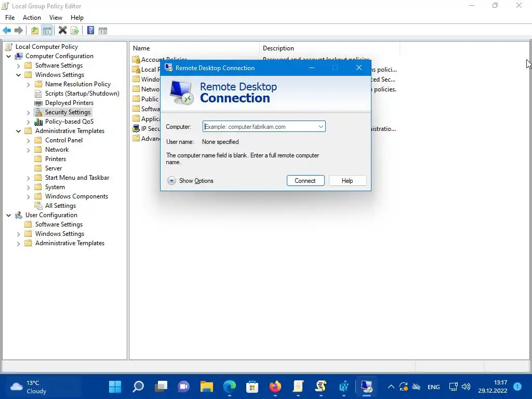
Task: Expand the System tree node
Action: tap(29, 187)
